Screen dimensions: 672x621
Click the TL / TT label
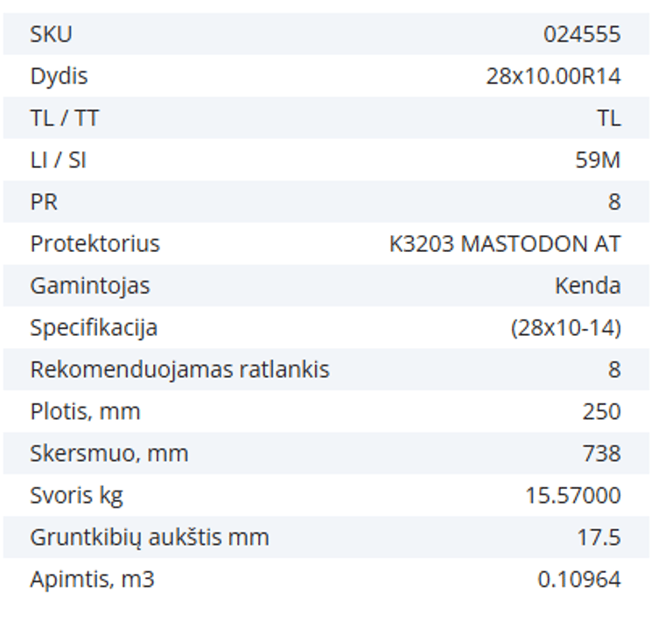point(64,118)
